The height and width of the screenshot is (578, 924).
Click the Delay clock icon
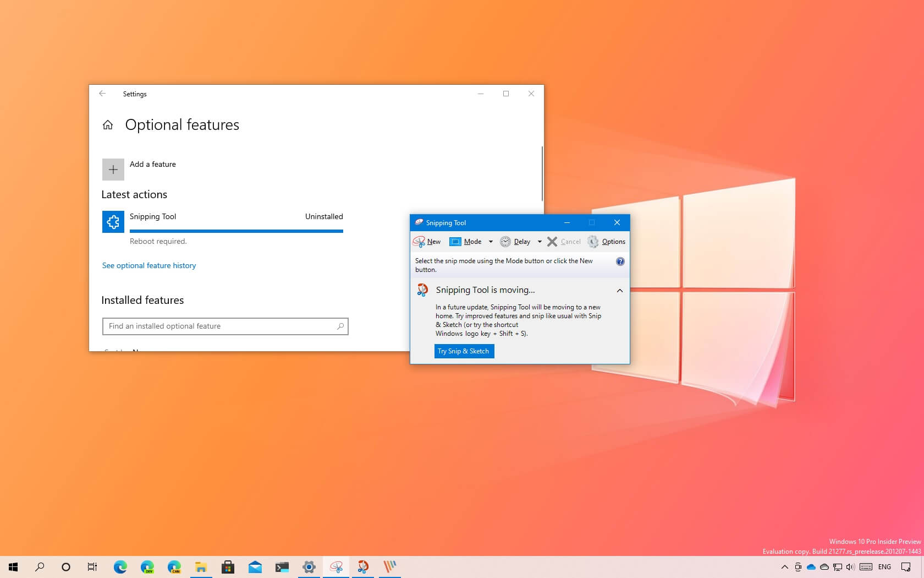pyautogui.click(x=505, y=241)
